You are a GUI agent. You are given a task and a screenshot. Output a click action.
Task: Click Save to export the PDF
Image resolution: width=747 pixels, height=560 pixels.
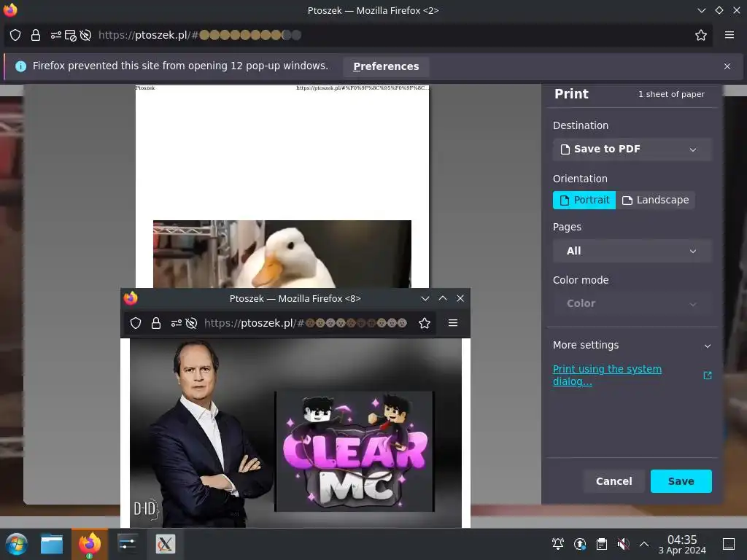[x=681, y=481]
